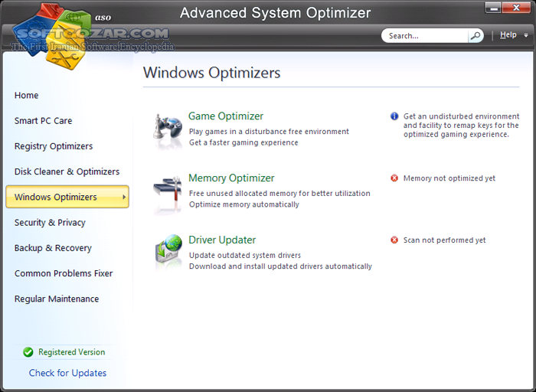Click the green Registered Version checkmark icon
This screenshot has height=392, width=536.
[28, 352]
